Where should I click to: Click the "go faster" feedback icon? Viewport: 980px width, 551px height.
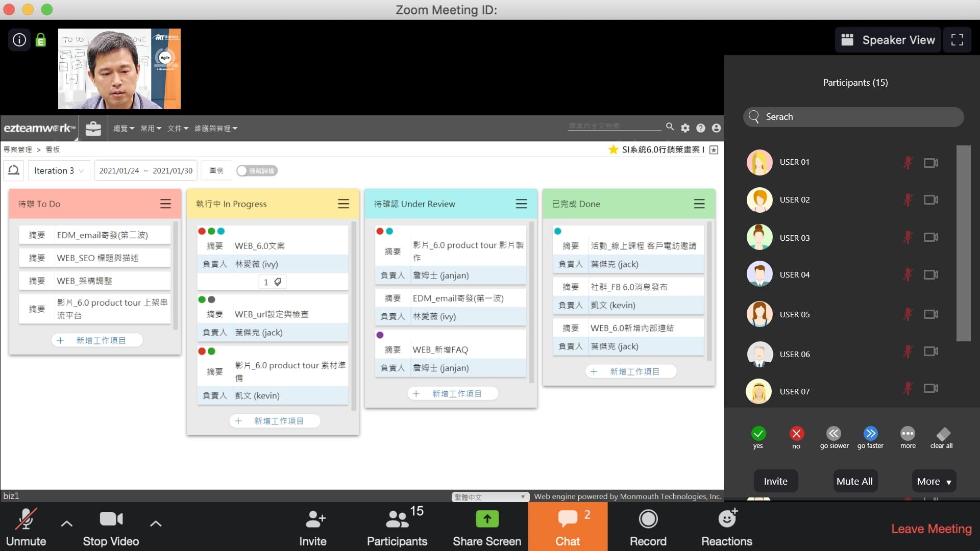(870, 434)
